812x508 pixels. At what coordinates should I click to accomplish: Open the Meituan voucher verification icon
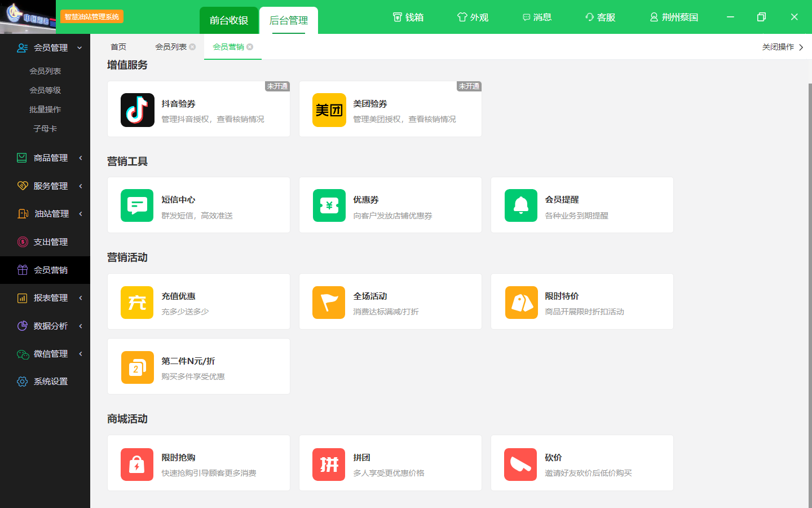point(329,110)
